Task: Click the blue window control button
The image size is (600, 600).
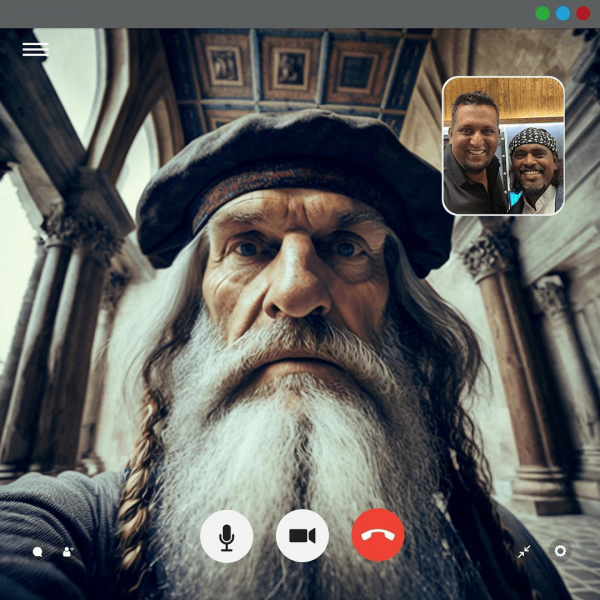Action: (563, 13)
